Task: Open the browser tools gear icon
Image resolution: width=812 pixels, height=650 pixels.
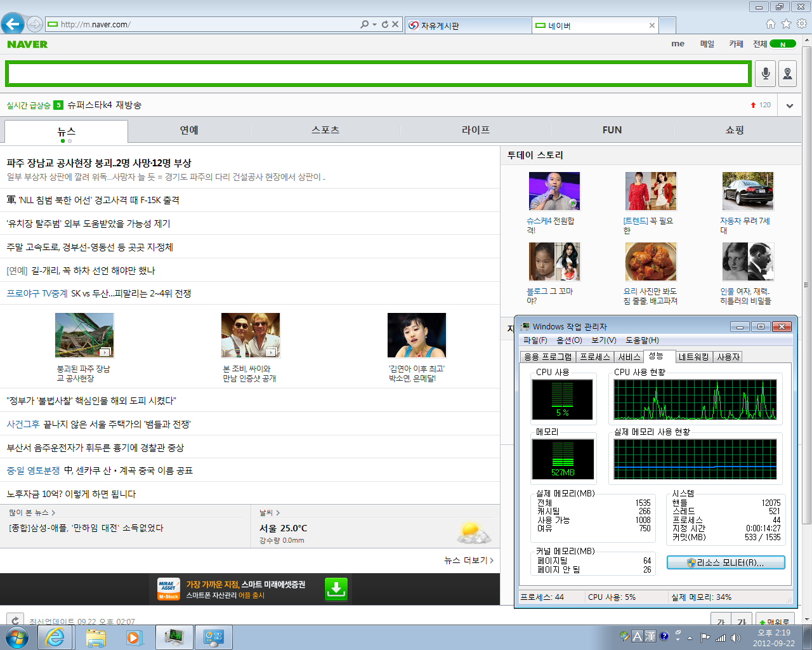Action: pyautogui.click(x=802, y=23)
